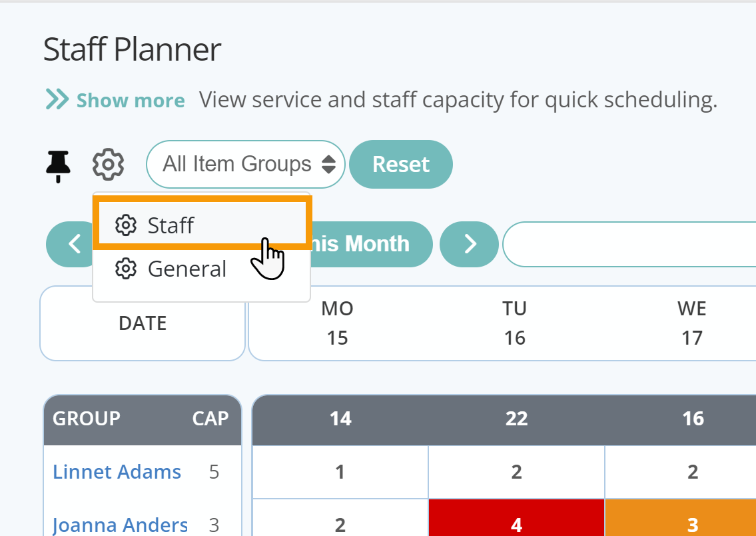Screen dimensions: 756x536
Task: Click the up-down arrows in All Item Groups
Action: pos(328,164)
